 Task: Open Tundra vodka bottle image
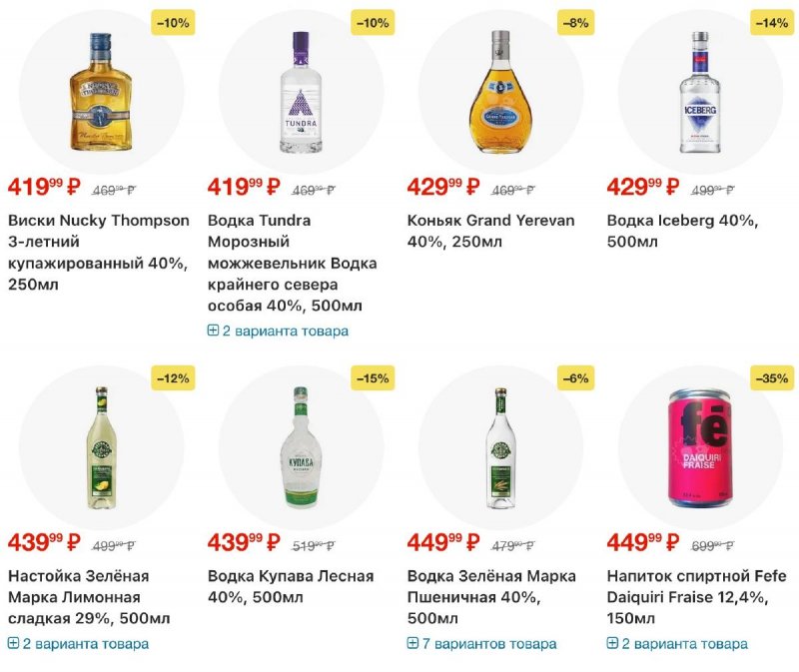click(301, 92)
